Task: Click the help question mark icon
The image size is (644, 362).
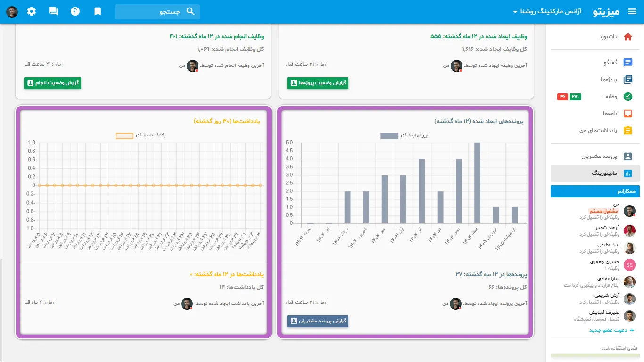Action: coord(75,11)
